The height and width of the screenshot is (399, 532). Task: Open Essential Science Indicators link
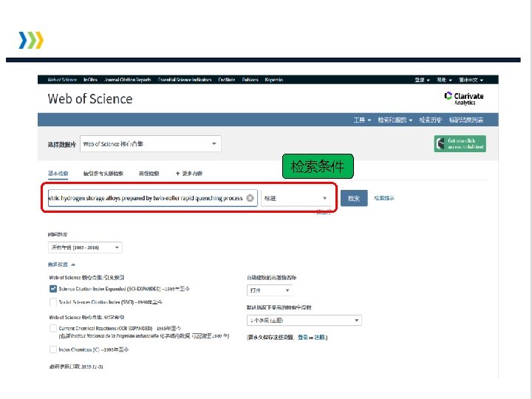point(185,80)
